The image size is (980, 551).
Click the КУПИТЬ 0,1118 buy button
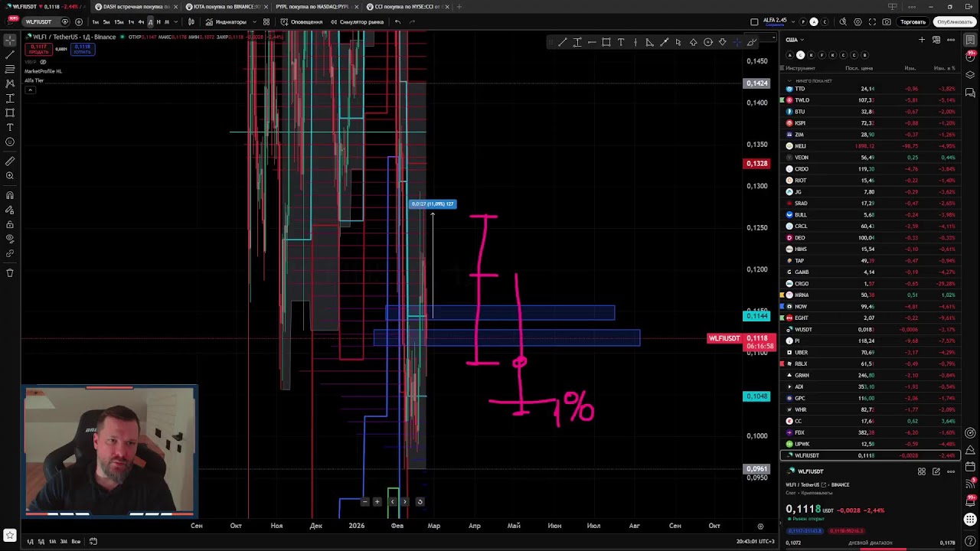tap(82, 48)
